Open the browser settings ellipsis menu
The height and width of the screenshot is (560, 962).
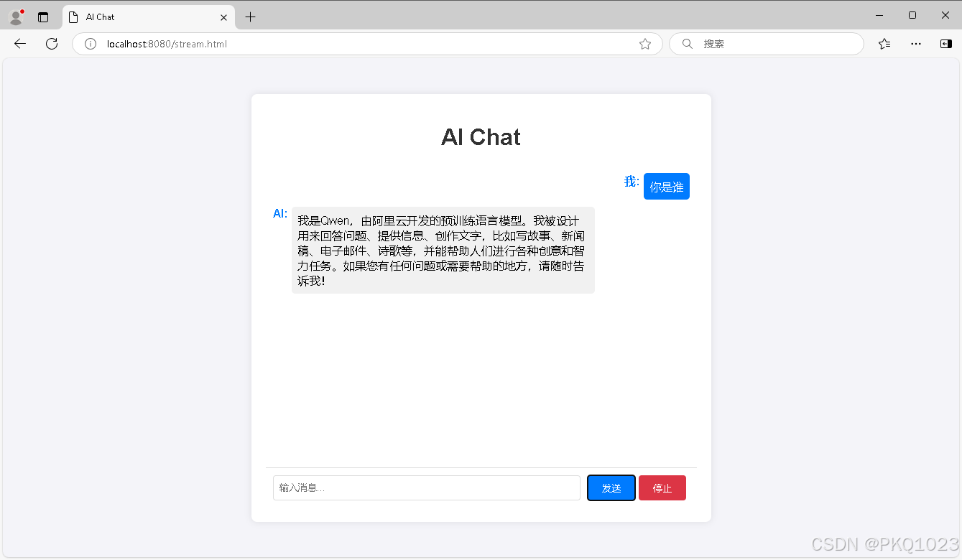click(x=915, y=43)
